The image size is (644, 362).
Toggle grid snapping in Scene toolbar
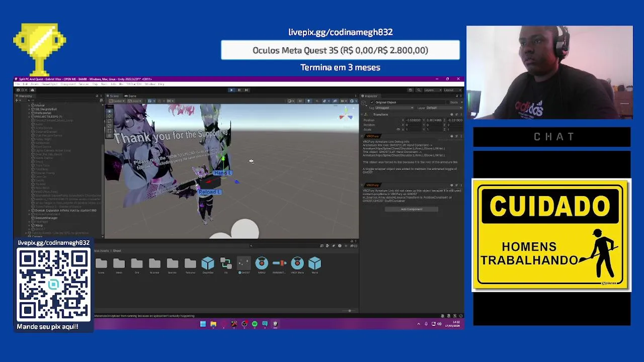tap(159, 101)
